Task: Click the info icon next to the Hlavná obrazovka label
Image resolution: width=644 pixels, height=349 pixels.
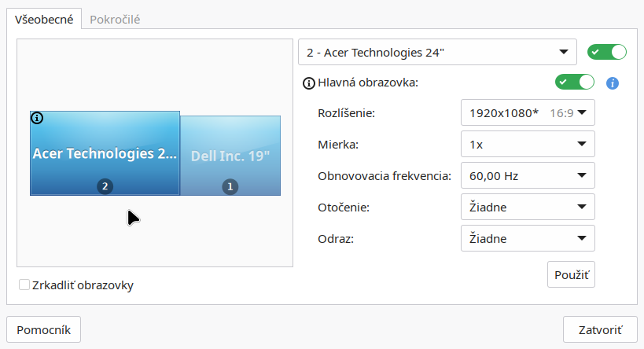Action: [x=308, y=83]
